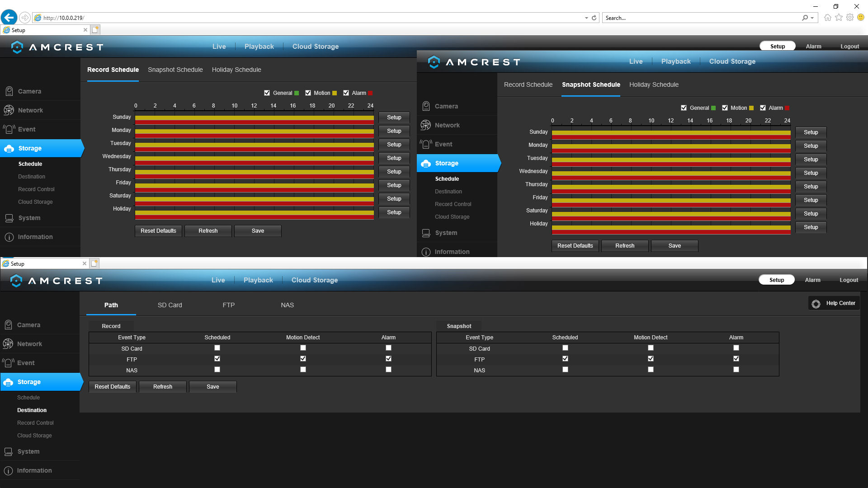Open the FTP tab
The width and height of the screenshot is (868, 488).
228,305
